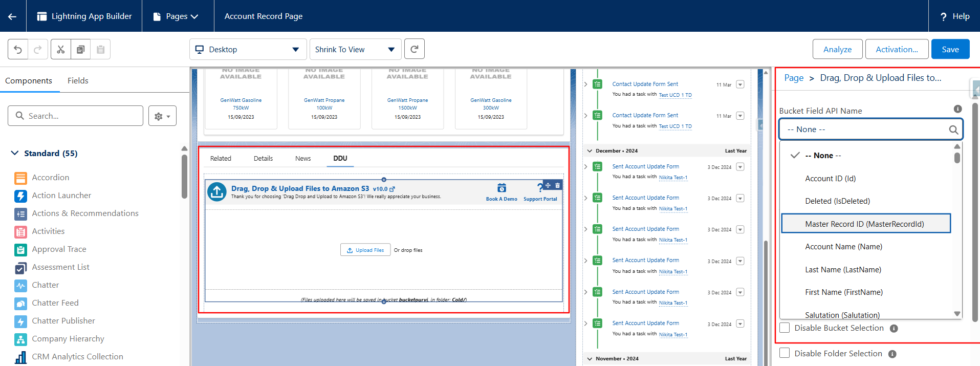Select the Activities component icon

(20, 232)
